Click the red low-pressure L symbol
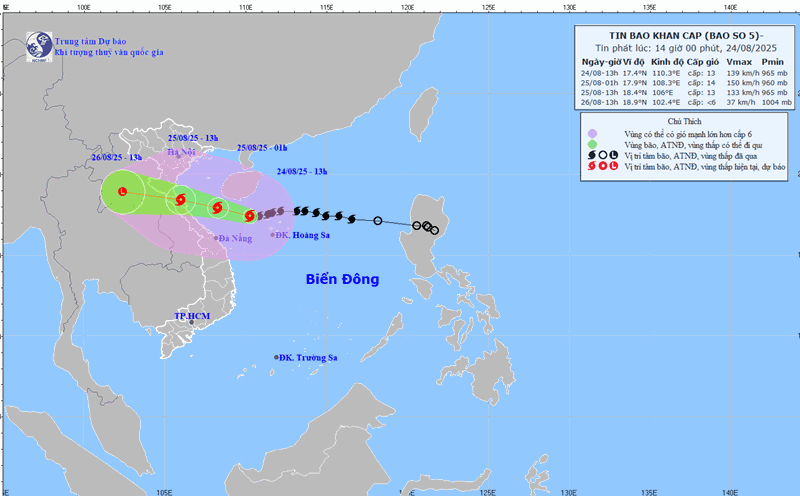The image size is (800, 496). click(122, 191)
